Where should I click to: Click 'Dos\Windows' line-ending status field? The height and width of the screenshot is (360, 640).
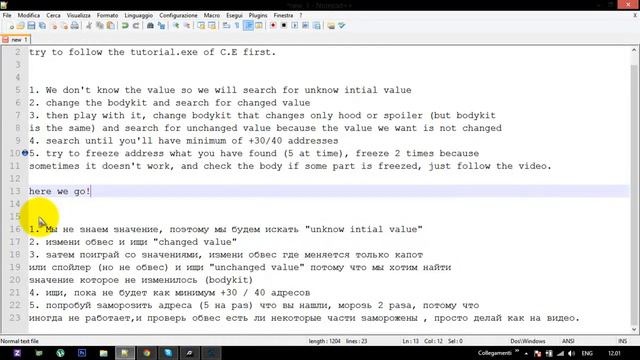(527, 341)
